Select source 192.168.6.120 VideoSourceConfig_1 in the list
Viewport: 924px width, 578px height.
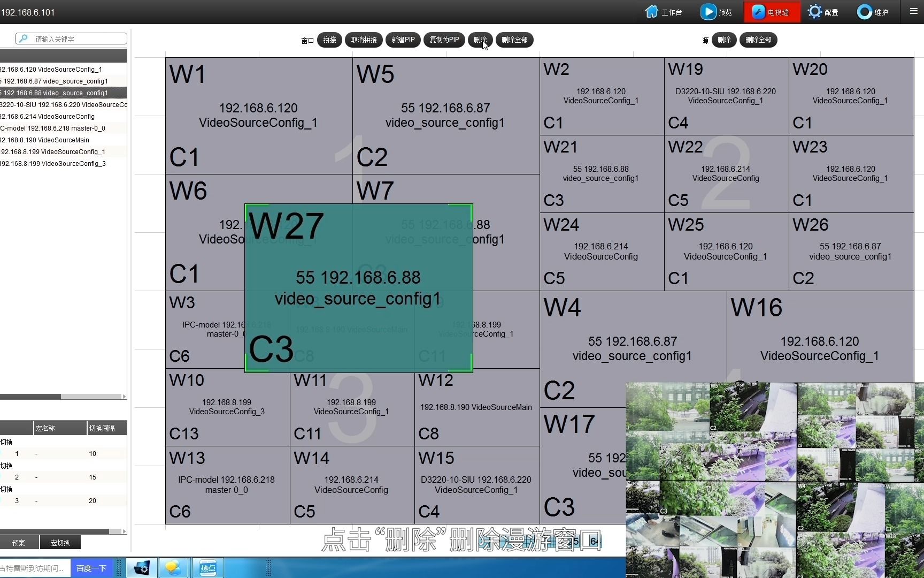(x=63, y=70)
